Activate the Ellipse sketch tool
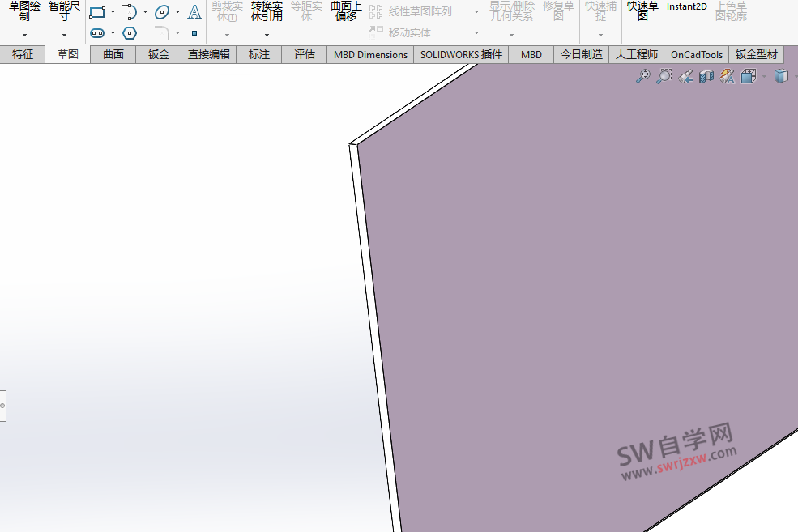The height and width of the screenshot is (532, 798). pos(162,12)
